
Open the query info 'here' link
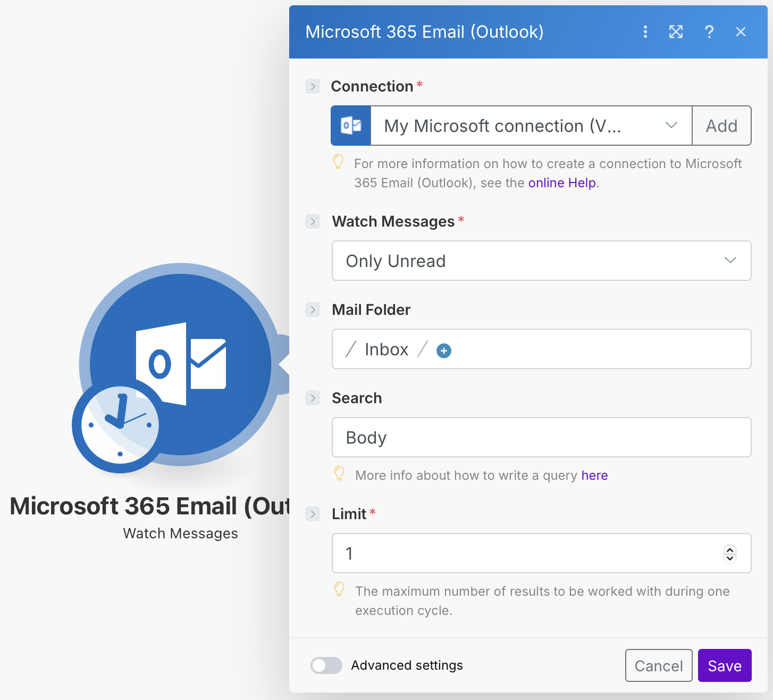click(594, 476)
